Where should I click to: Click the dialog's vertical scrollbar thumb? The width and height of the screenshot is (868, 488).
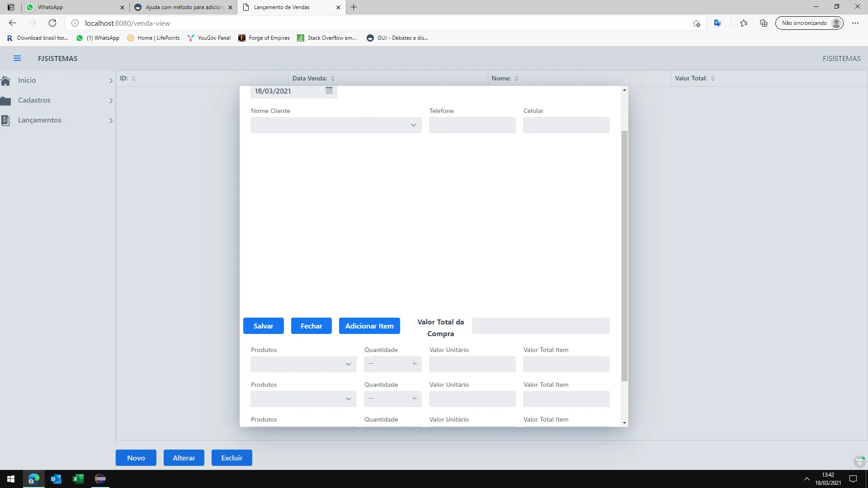[624, 255]
